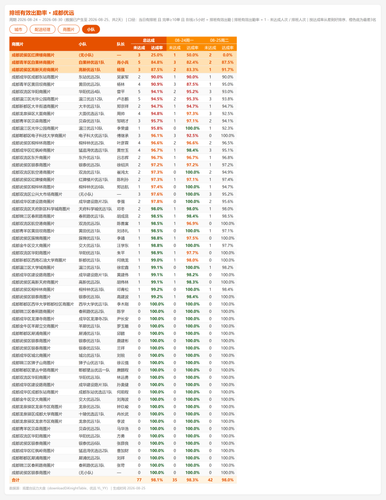Click the 商圈片 column header

(x=18, y=44)
